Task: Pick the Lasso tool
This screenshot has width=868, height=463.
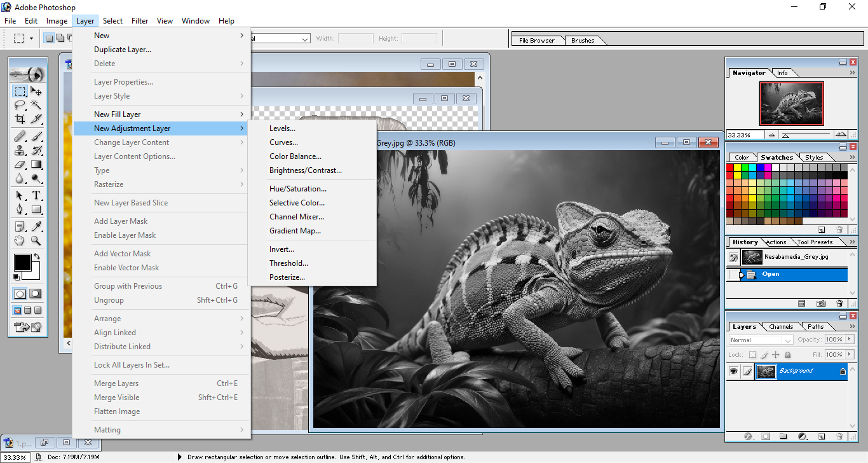Action: (x=20, y=105)
